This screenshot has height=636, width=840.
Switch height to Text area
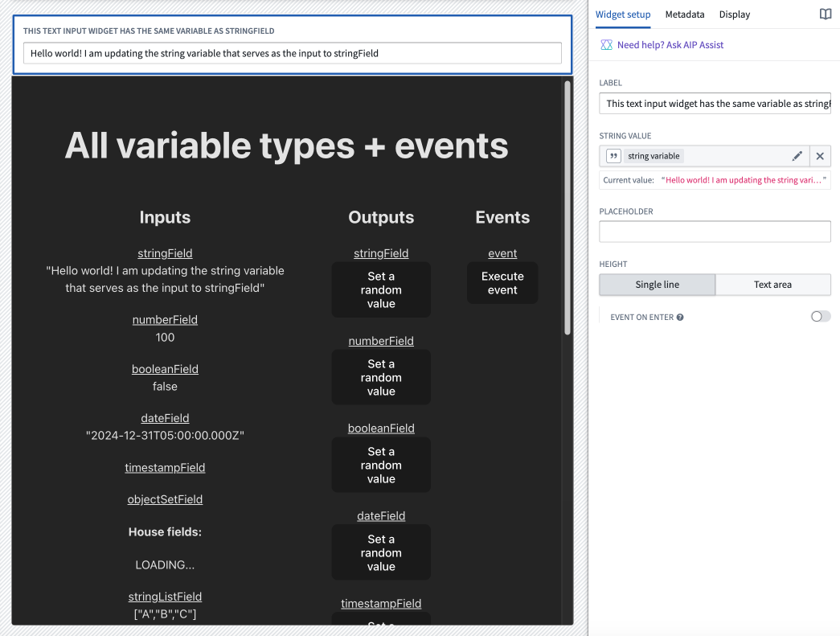772,285
